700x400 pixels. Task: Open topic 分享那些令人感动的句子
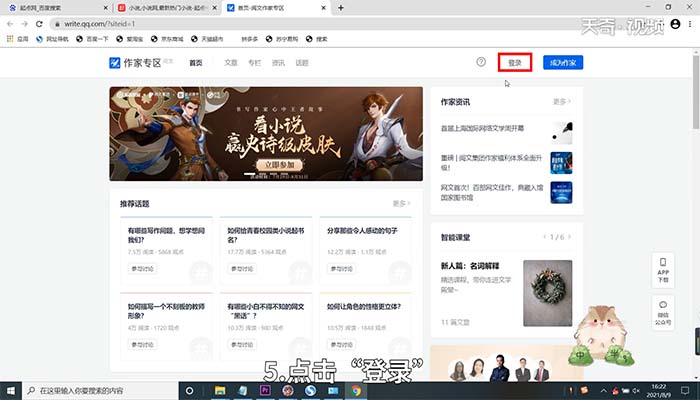(x=362, y=231)
